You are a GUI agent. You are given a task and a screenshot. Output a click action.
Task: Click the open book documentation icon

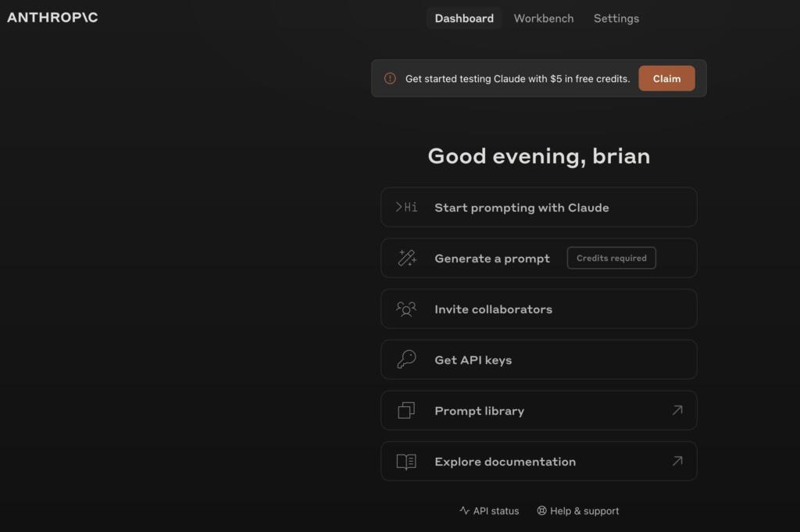coord(406,461)
